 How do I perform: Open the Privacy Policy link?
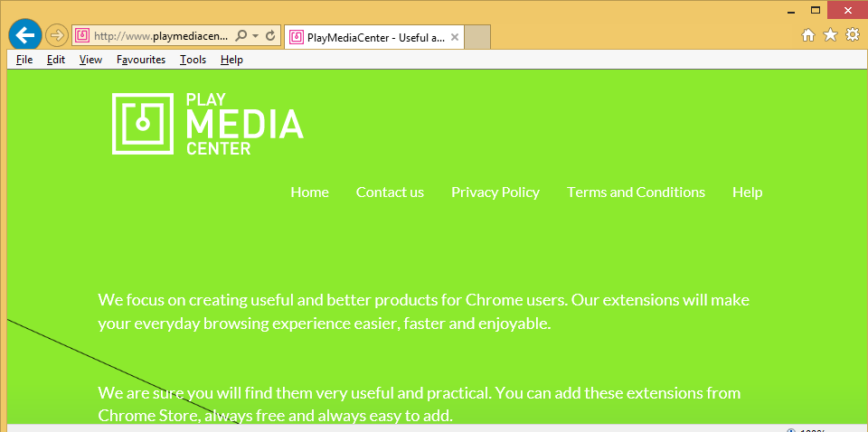pos(495,192)
